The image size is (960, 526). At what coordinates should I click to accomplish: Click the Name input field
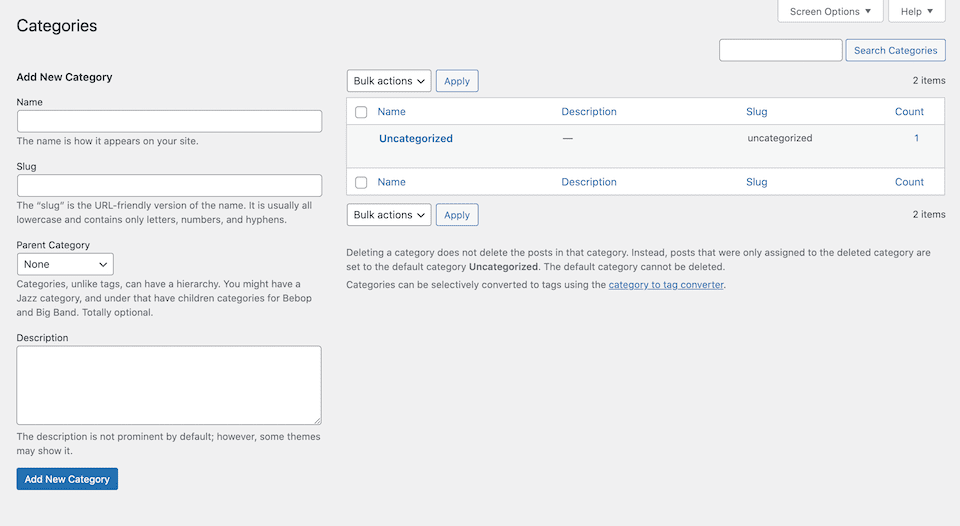pos(169,121)
